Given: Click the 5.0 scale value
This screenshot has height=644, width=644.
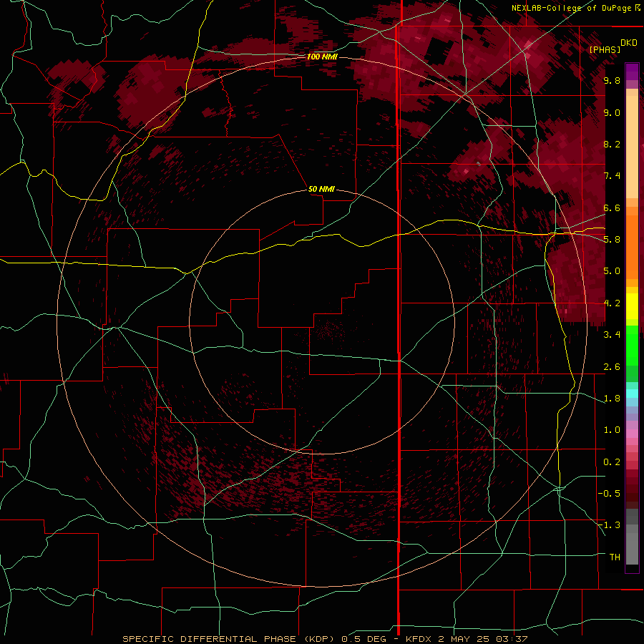Looking at the screenshot, I should (x=612, y=271).
